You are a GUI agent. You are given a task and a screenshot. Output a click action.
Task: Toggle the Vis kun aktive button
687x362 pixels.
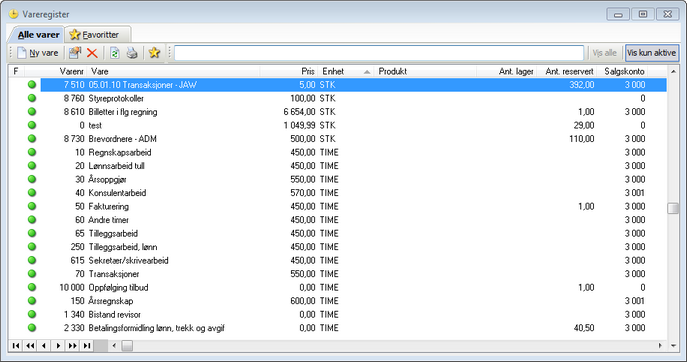pos(652,53)
